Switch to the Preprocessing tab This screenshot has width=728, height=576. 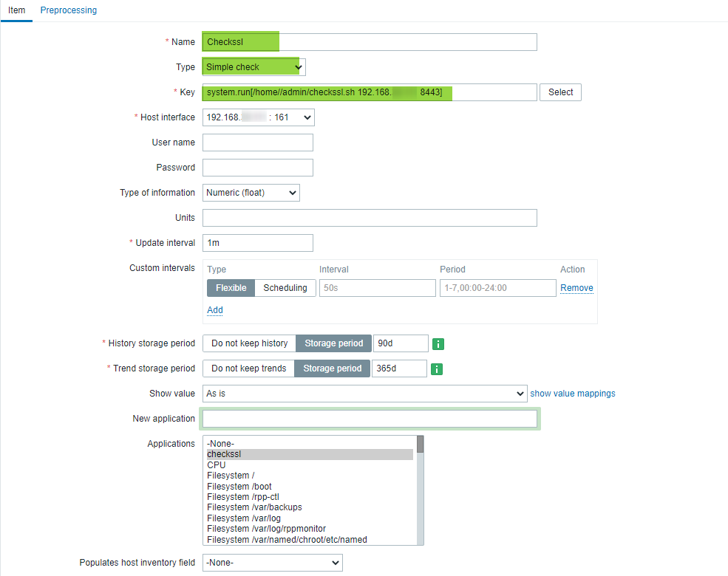pos(69,10)
